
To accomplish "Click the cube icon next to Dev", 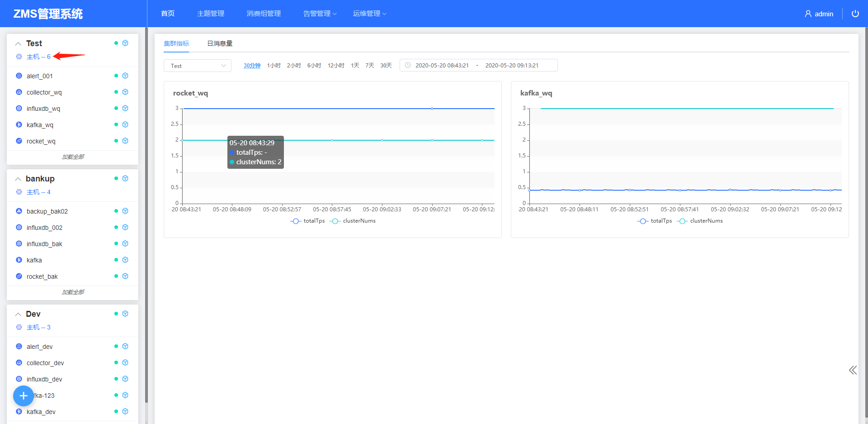I will click(126, 314).
